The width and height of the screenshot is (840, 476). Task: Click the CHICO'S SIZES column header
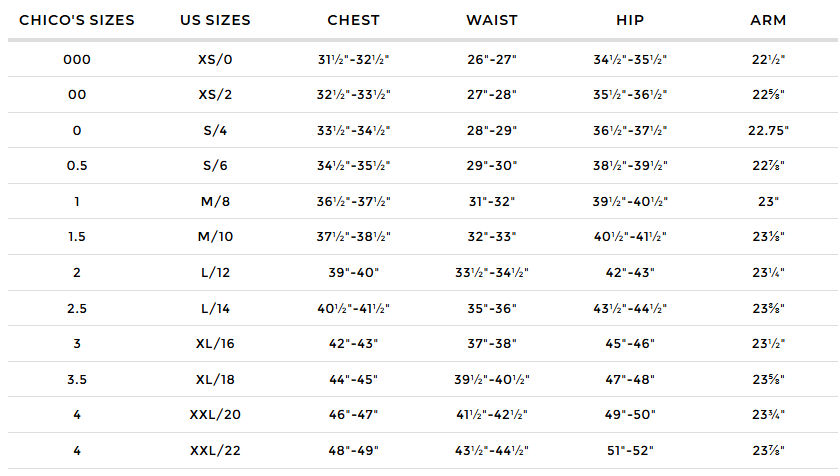[77, 20]
